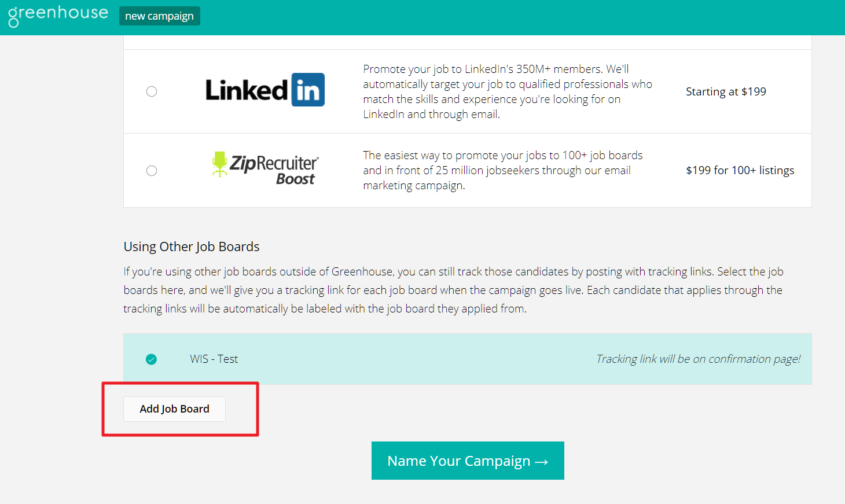This screenshot has height=504, width=845.
Task: Proceed with Name Your Campaign button
Action: pyautogui.click(x=458, y=461)
